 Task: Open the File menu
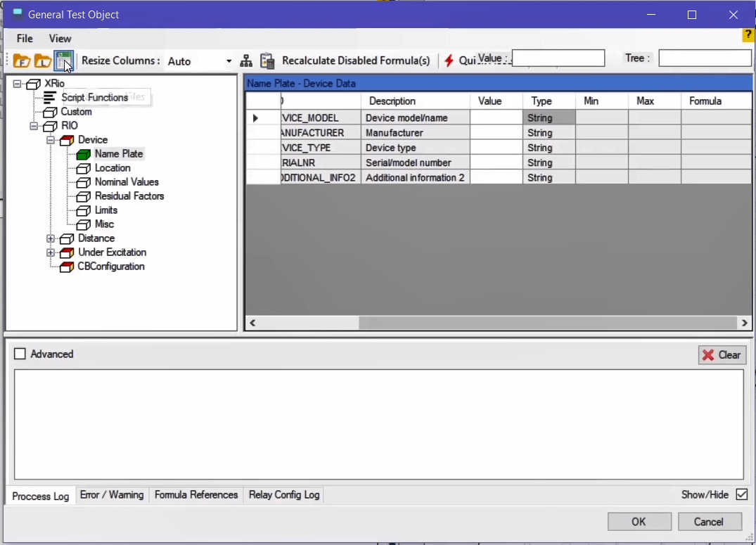click(25, 39)
